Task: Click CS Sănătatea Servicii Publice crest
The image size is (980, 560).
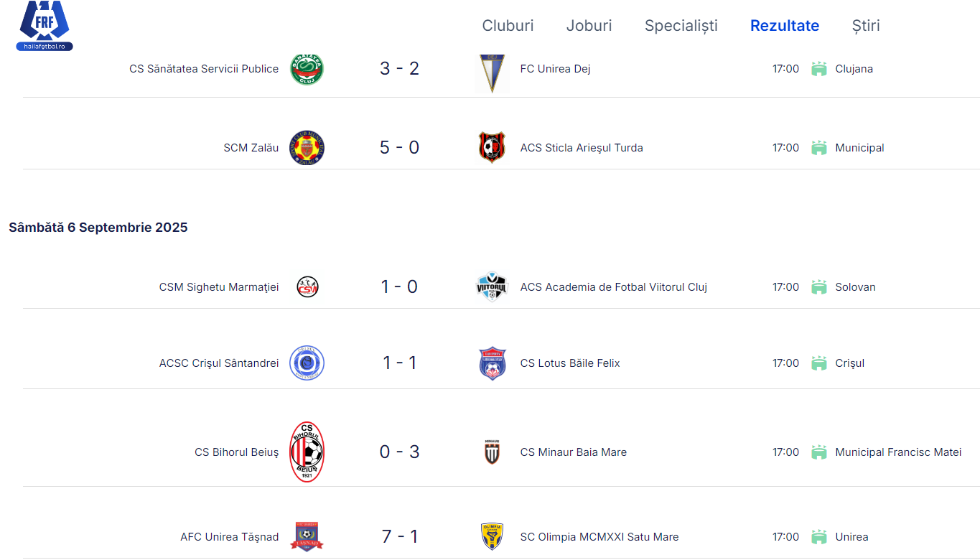Action: tap(307, 69)
